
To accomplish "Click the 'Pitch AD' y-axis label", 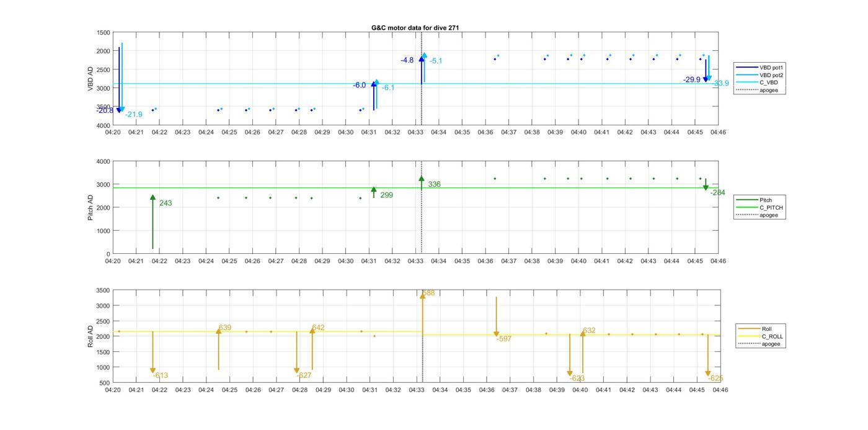I will 91,208.
